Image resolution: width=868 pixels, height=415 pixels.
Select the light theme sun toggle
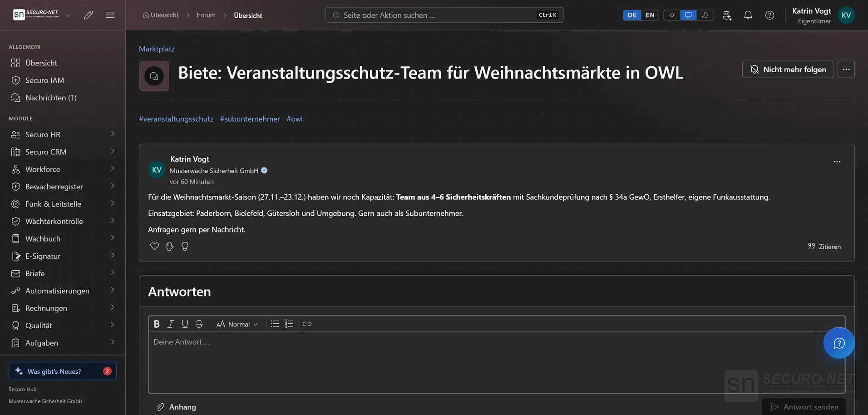coord(672,15)
